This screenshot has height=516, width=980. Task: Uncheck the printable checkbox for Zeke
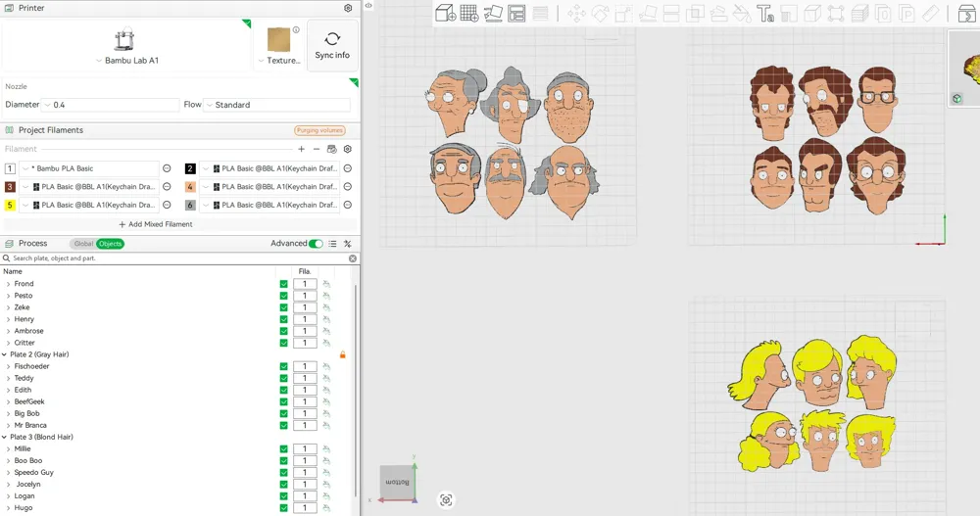pos(284,307)
